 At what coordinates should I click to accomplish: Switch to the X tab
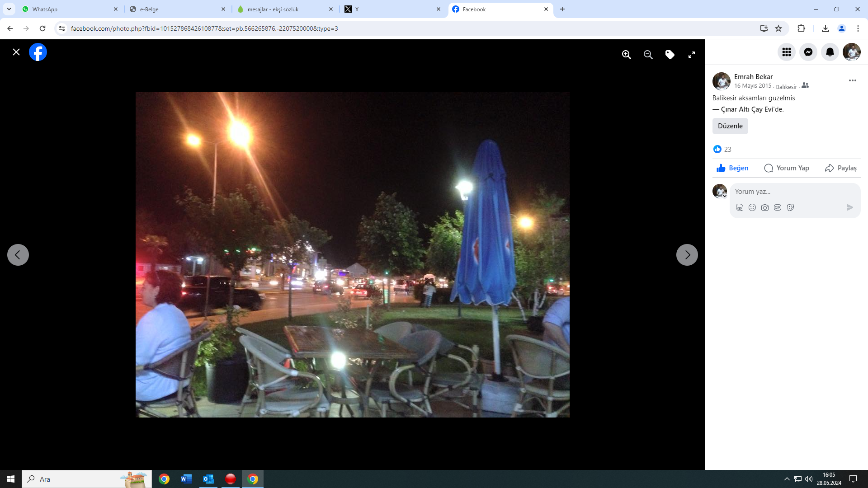click(392, 9)
